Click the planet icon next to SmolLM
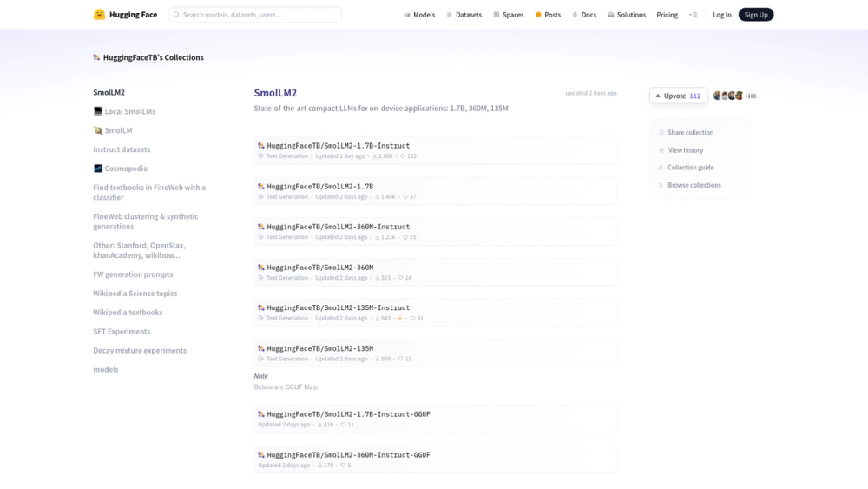868x489 pixels. click(x=98, y=130)
